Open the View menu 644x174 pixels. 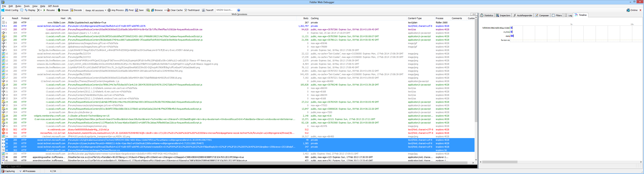tap(35, 6)
